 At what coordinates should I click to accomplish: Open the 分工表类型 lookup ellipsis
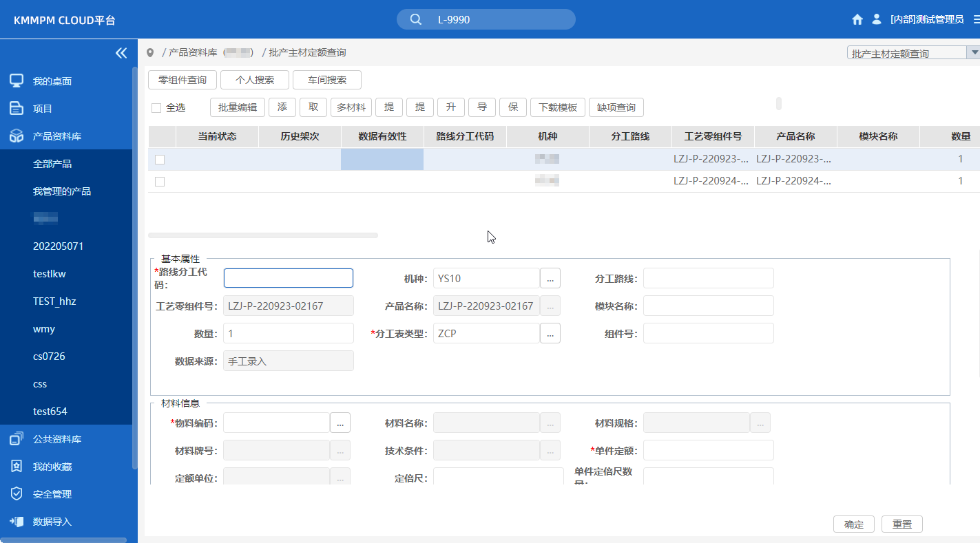[550, 333]
